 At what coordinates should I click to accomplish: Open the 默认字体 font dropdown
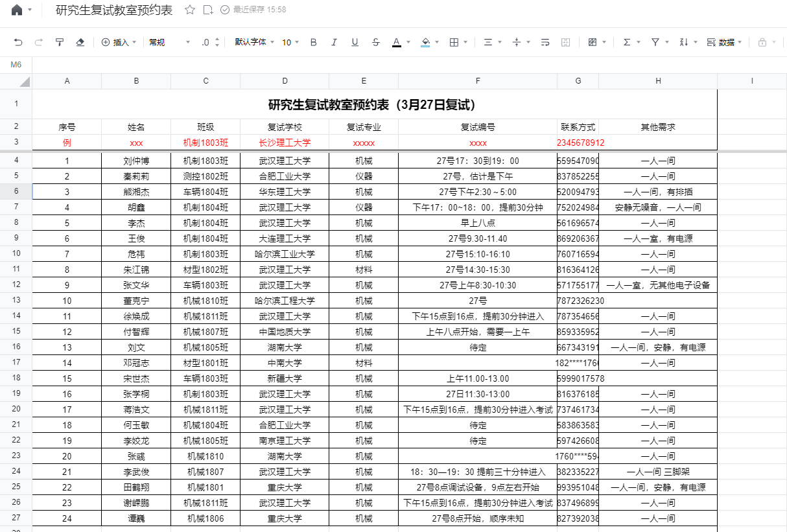[254, 42]
